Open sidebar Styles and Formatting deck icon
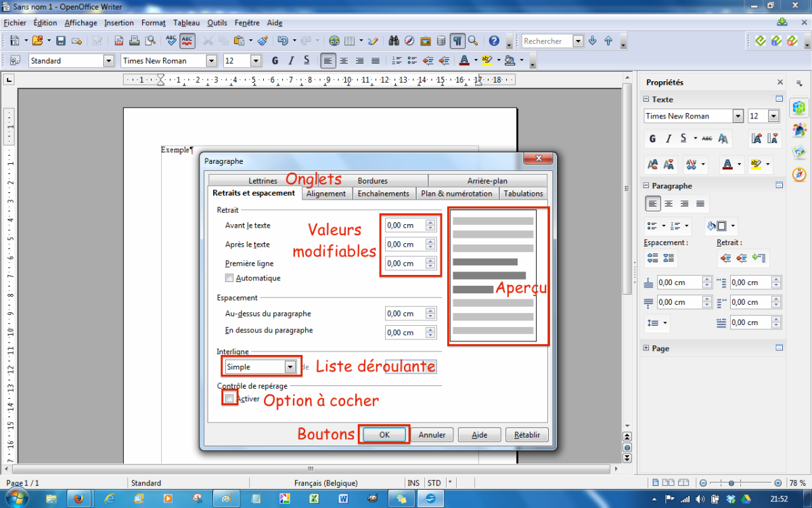This screenshot has width=812, height=508. point(800,129)
